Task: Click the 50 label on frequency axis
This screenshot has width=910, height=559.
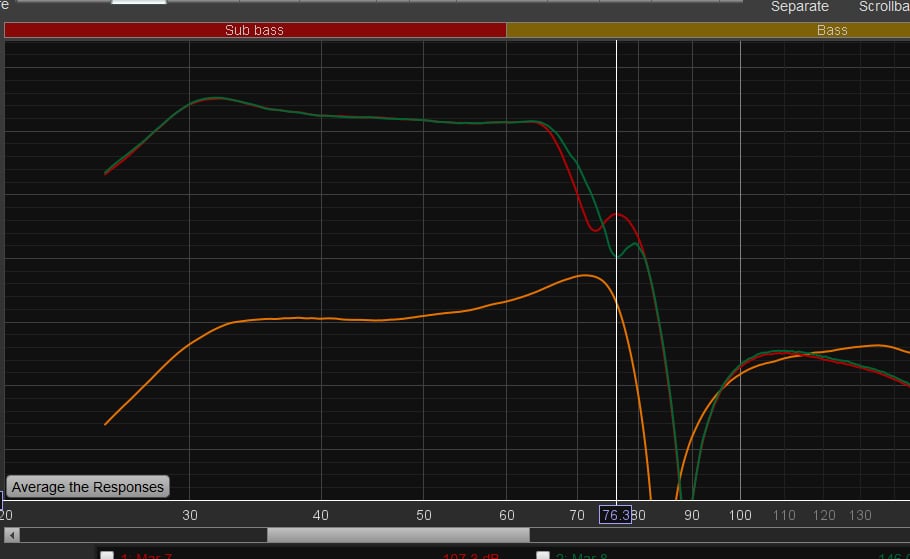Action: coord(424,515)
